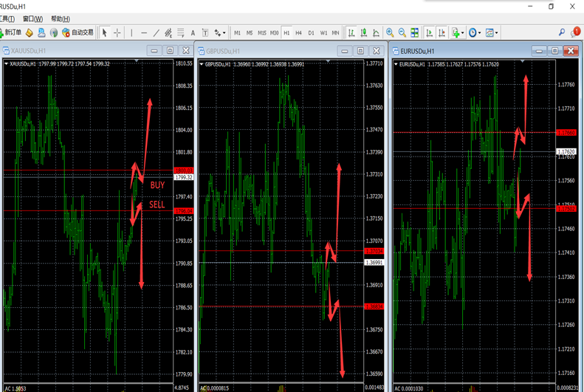This screenshot has height=392, width=584.
Task: Switch to MN monthly timeframe
Action: pos(336,32)
